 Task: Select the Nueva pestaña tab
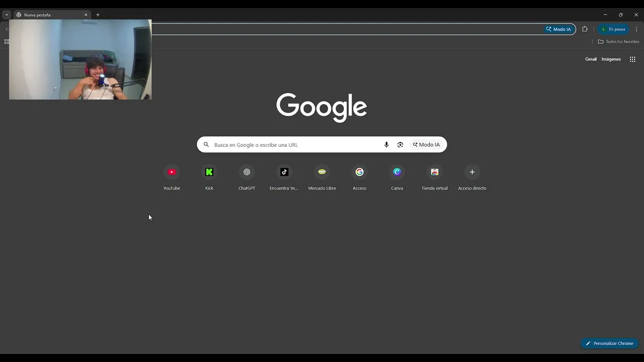click(x=52, y=15)
